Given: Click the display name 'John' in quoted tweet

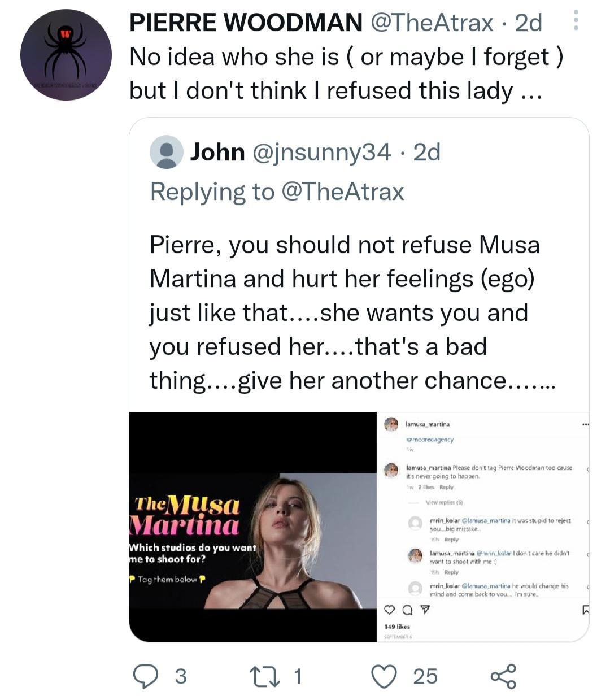Looking at the screenshot, I should click(x=217, y=152).
